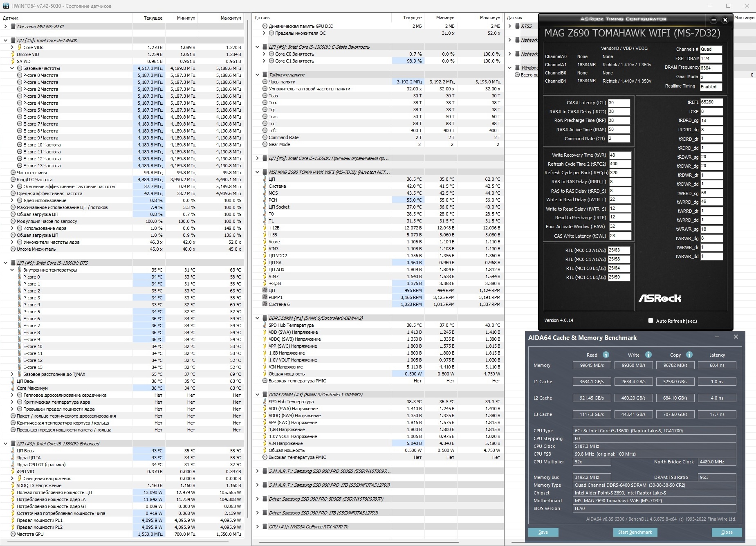Collapse the Базовые частоты subtree

pyautogui.click(x=12, y=68)
